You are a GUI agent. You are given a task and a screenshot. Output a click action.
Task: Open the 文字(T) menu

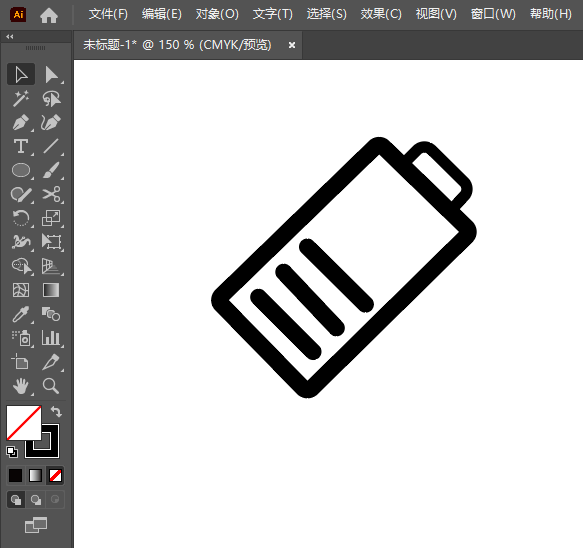click(273, 14)
